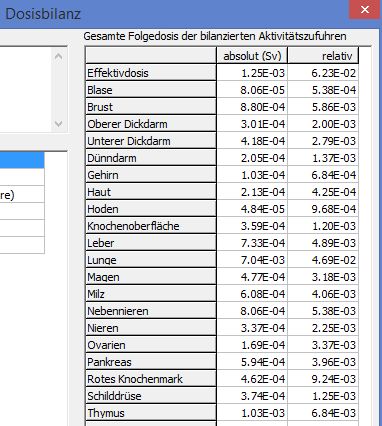Screen dimensions: 382x426
Task: Select absolute value 8.80E-04 for Brust
Action: pyautogui.click(x=252, y=107)
